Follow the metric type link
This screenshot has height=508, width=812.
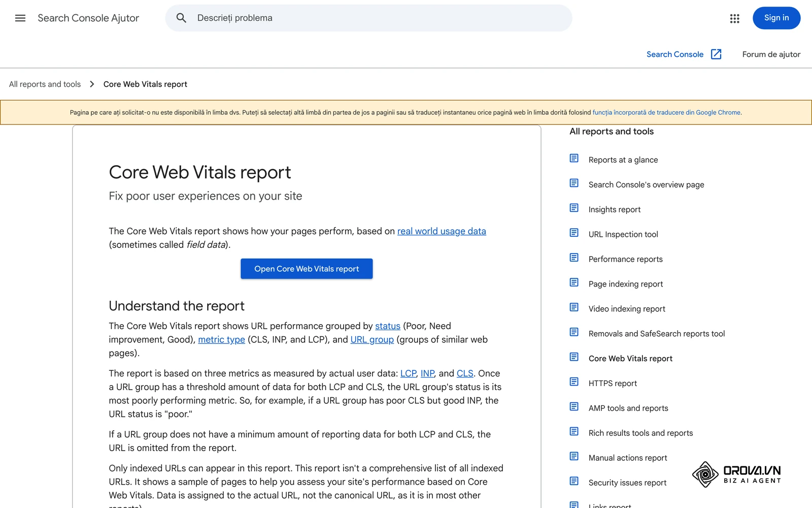pyautogui.click(x=221, y=340)
